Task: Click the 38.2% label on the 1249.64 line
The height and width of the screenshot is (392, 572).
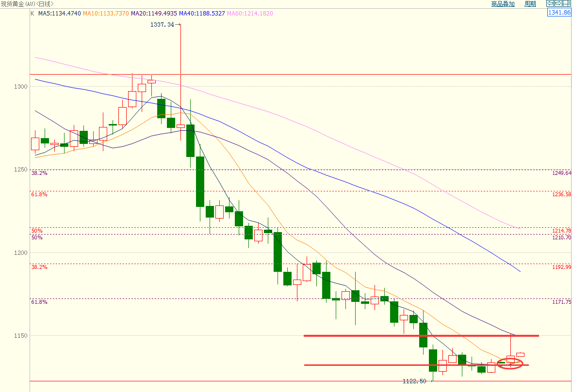Action: pos(39,173)
